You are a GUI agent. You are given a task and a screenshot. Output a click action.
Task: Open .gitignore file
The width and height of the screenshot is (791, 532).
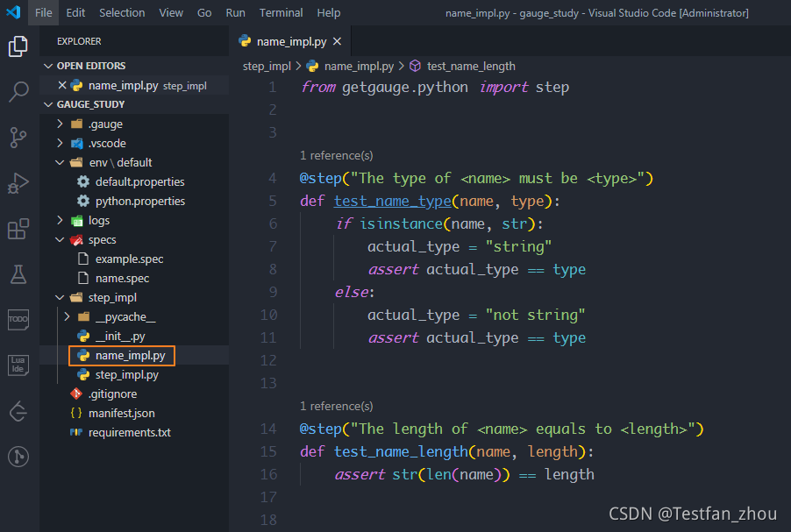[112, 394]
